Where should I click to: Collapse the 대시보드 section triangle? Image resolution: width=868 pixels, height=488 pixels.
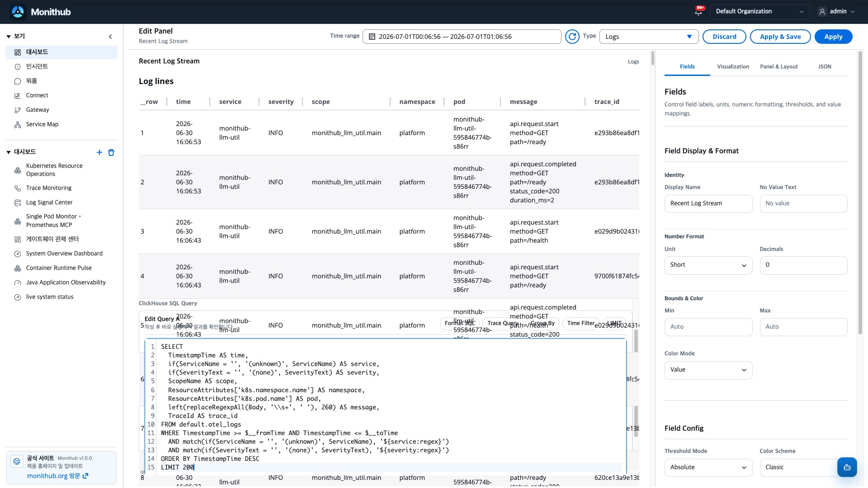coord(9,152)
